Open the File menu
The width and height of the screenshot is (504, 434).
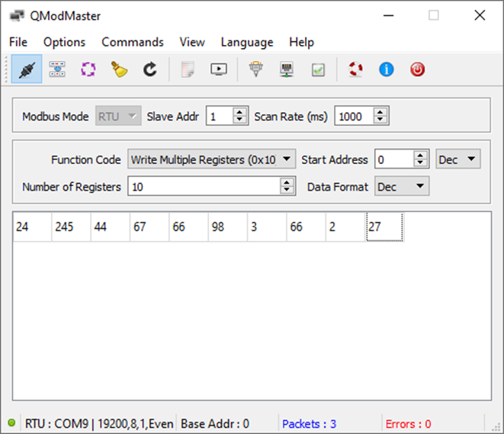18,42
